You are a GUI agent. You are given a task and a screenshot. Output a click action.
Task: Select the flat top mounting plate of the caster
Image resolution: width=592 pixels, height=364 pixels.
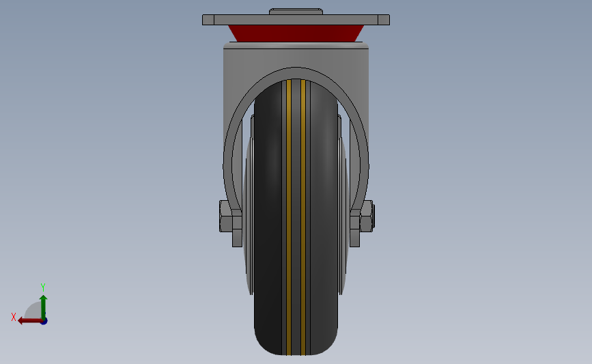tap(296, 20)
